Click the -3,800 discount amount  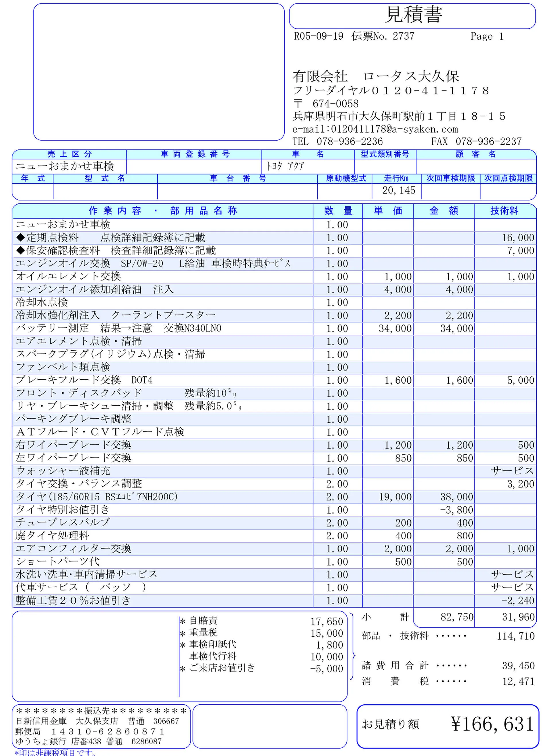pyautogui.click(x=456, y=510)
